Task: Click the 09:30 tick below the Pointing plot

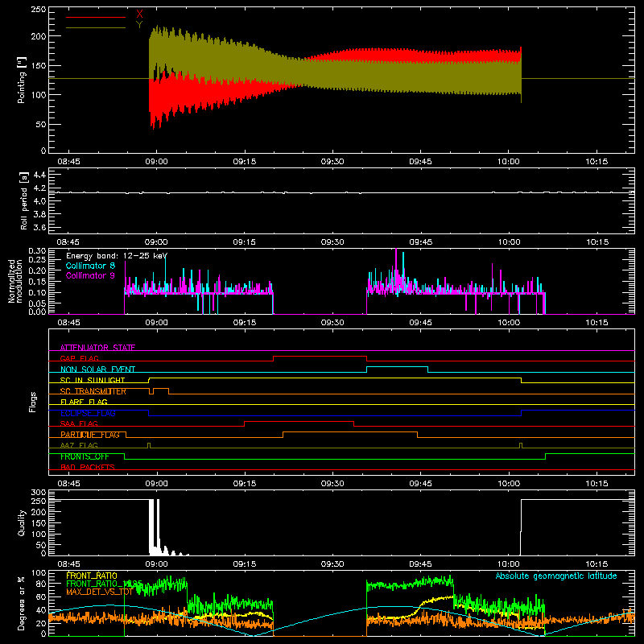Action: coord(332,162)
